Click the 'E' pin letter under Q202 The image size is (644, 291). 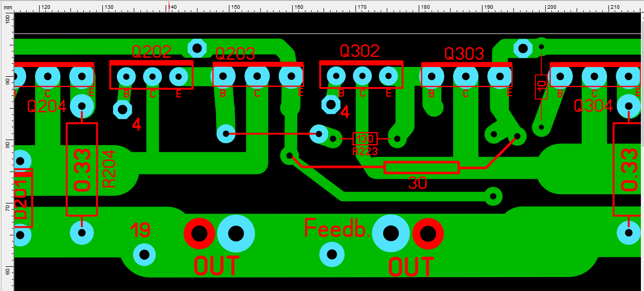[179, 94]
